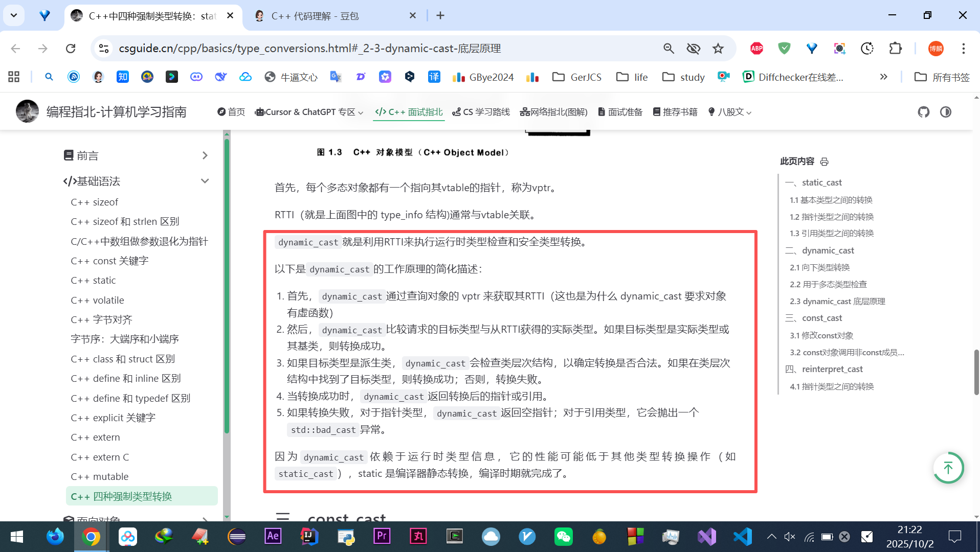The image size is (980, 552).
Task: Switch to the C++ 代码理解 - 豆包 tab
Action: click(335, 16)
